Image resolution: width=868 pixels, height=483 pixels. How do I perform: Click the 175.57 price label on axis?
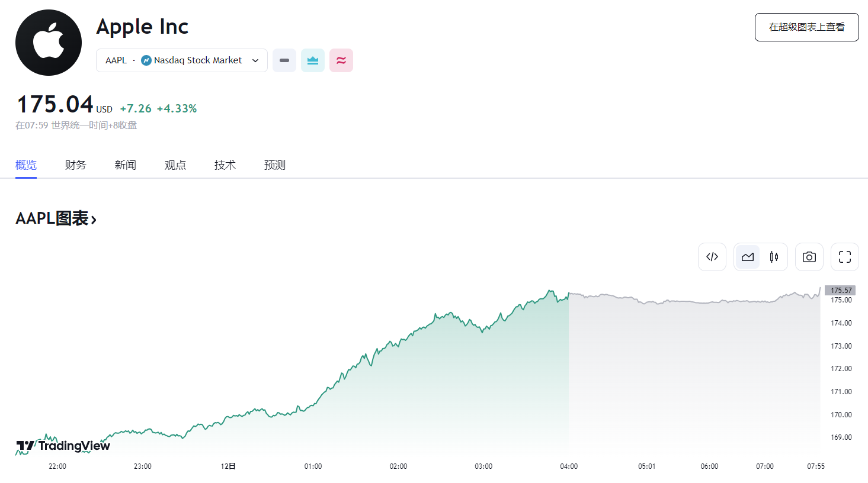pyautogui.click(x=841, y=290)
